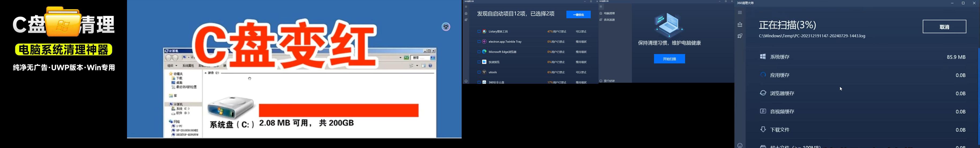Select 音视频缓存 row label
Screen dimensions: 980x148
tap(782, 112)
